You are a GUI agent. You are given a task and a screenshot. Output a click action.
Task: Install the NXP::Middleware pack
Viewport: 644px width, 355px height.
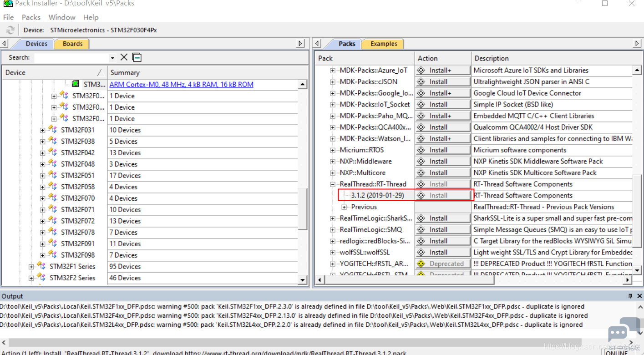point(443,162)
